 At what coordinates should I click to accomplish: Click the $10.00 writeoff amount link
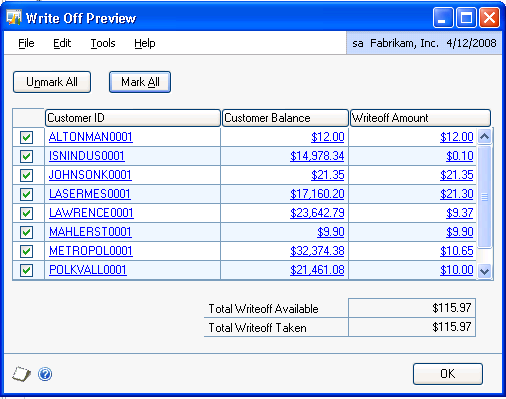(x=457, y=270)
